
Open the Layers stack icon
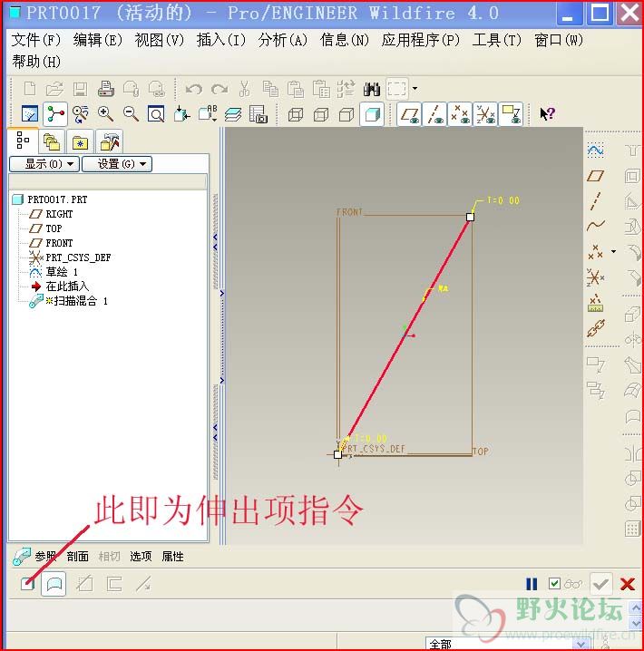click(x=233, y=114)
